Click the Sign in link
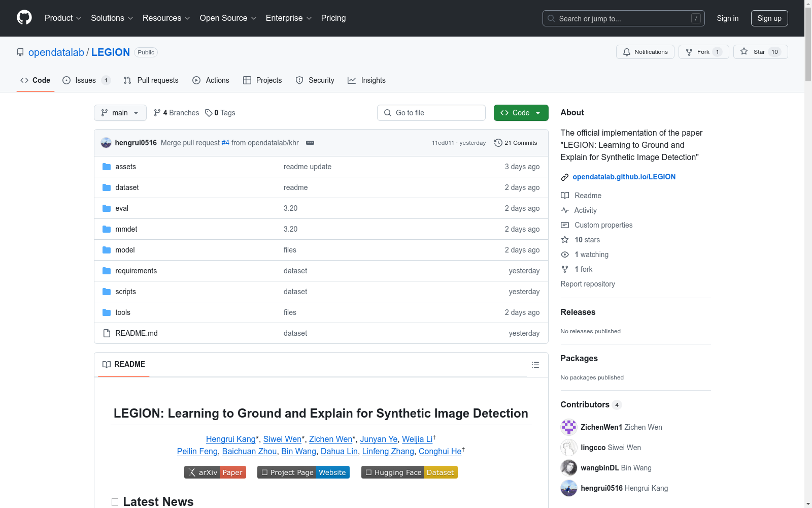The height and width of the screenshot is (508, 812). point(728,18)
